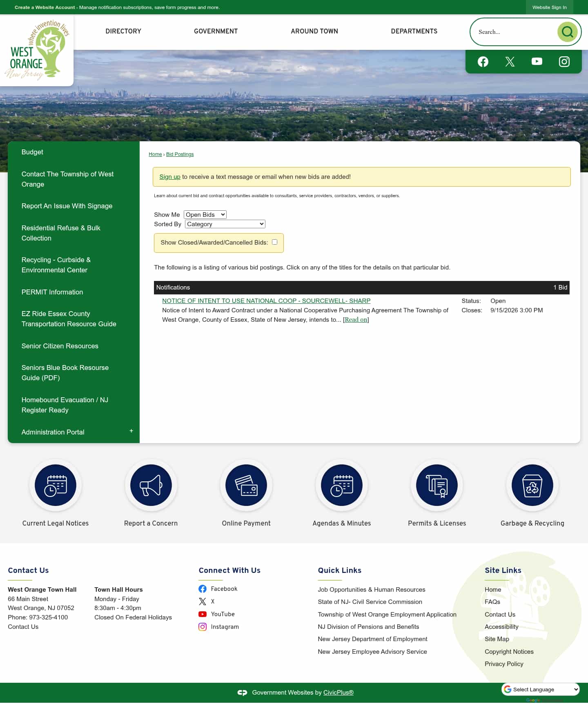Expand the Administration Portal submenu
This screenshot has height=704, width=588.
[131, 431]
